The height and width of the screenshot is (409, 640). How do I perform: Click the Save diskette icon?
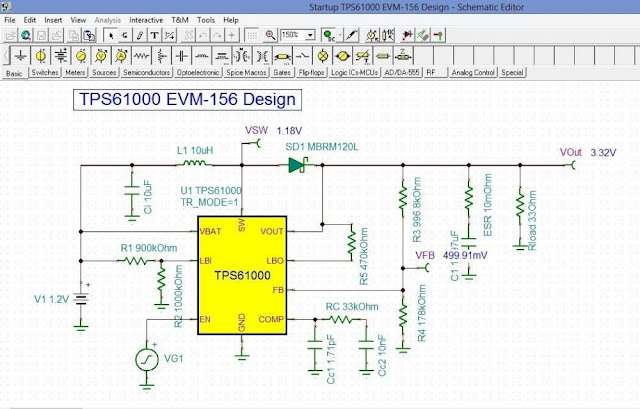pyautogui.click(x=41, y=36)
